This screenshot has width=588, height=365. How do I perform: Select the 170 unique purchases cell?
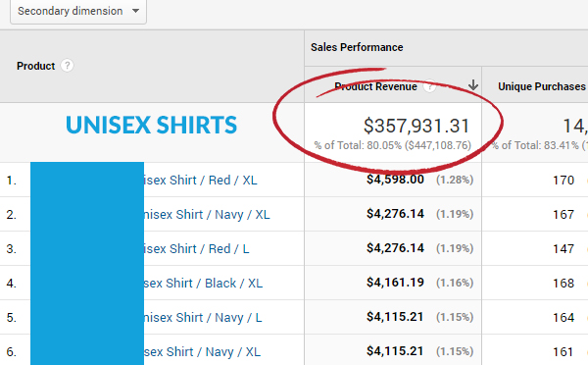563,181
